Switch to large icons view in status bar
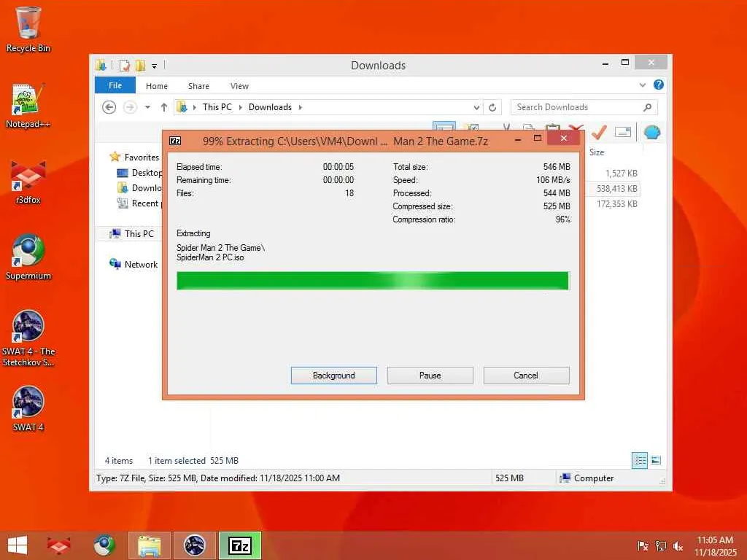The height and width of the screenshot is (560, 747). coord(656,460)
